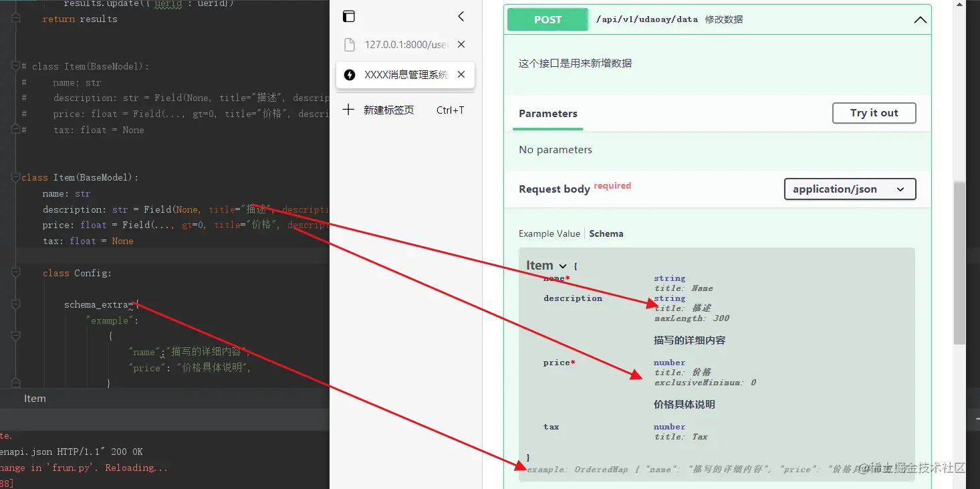Collapse the POST /api/v1/udaoay/data operation chevron
The height and width of the screenshot is (489, 980).
920,20
